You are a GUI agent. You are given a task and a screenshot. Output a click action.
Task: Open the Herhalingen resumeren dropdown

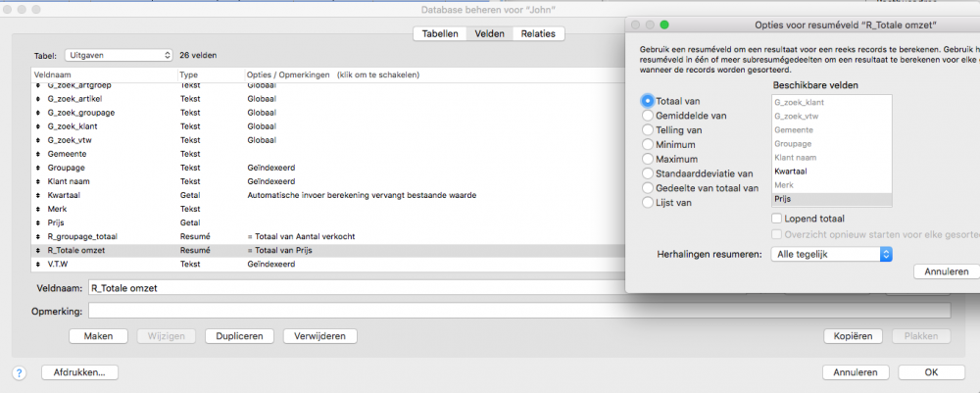[x=831, y=254]
